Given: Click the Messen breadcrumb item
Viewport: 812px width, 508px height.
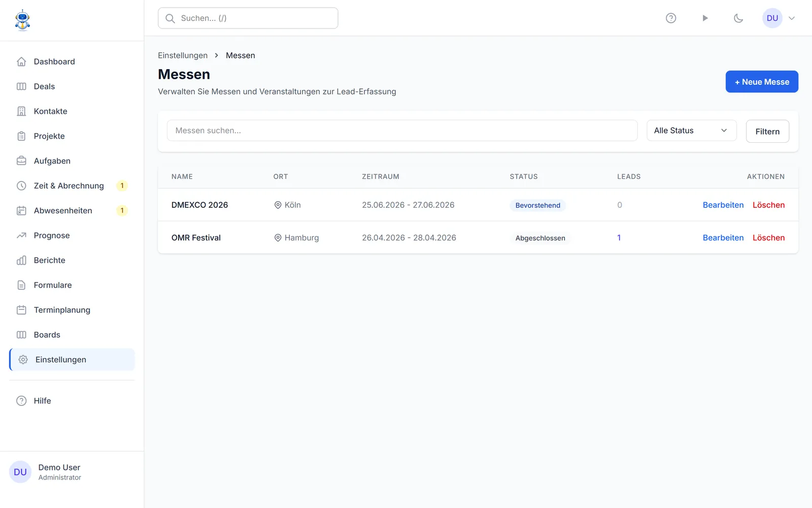Looking at the screenshot, I should coord(241,55).
